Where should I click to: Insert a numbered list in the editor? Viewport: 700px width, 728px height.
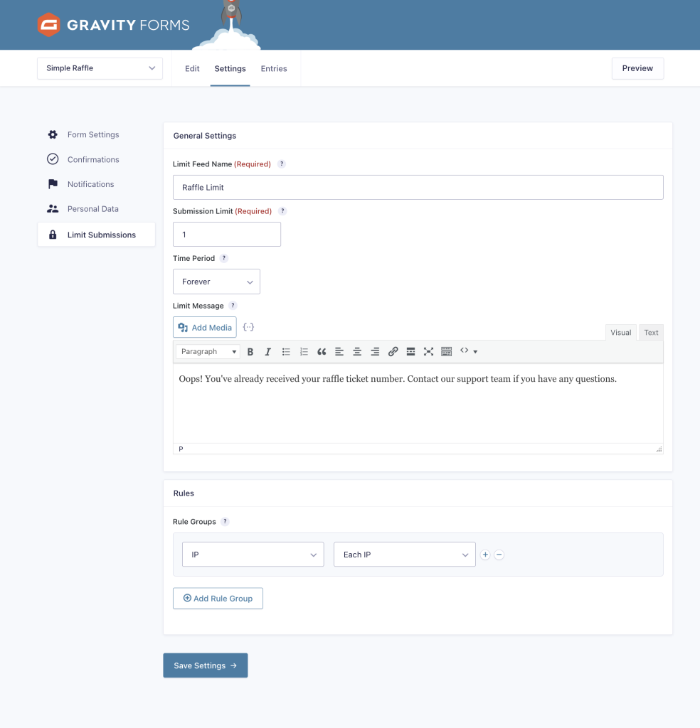pyautogui.click(x=304, y=351)
